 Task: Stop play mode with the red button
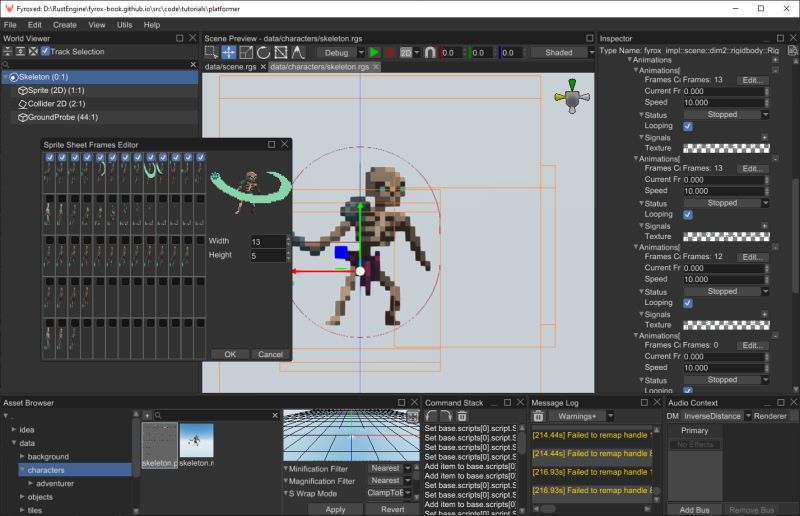(390, 53)
